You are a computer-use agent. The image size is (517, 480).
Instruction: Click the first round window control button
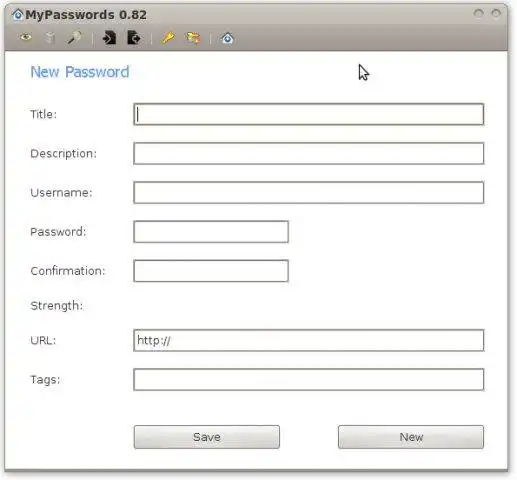(x=479, y=13)
